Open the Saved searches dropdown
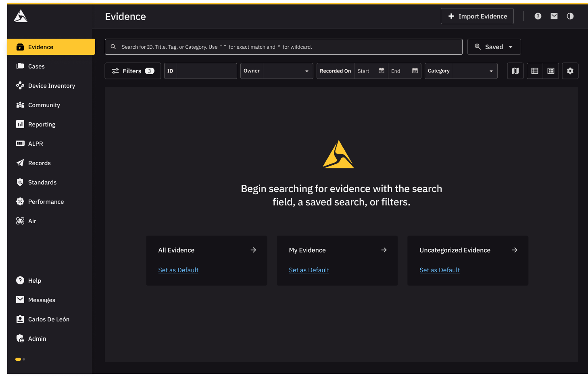This screenshot has height=377, width=588. [494, 46]
